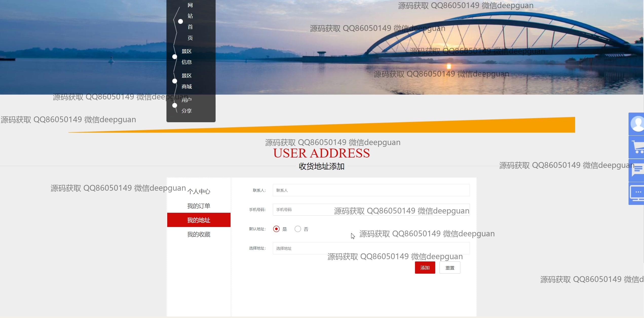Image resolution: width=644 pixels, height=318 pixels.
Task: Select 我的地址 menu item
Action: point(199,220)
